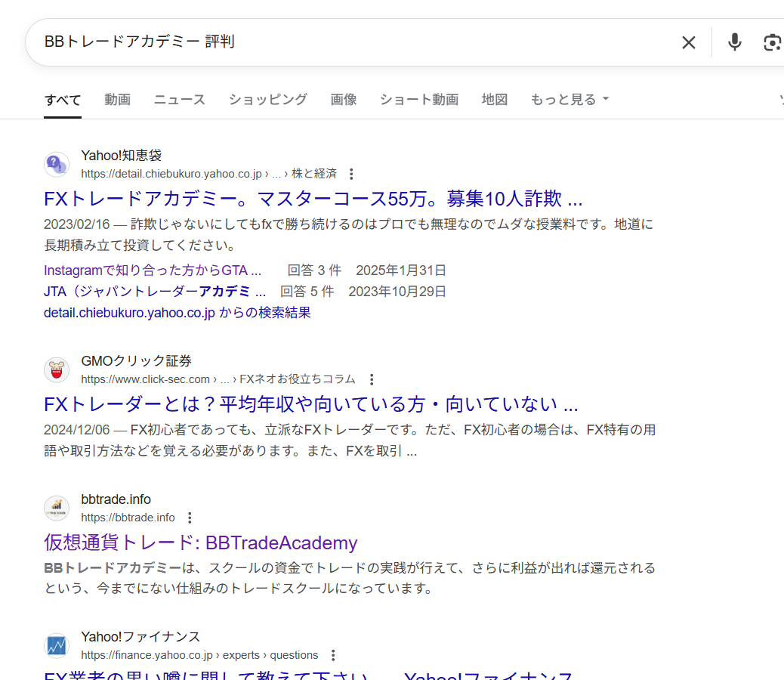This screenshot has width=784, height=680.
Task: Switch to the 画像 tab
Action: point(344,100)
